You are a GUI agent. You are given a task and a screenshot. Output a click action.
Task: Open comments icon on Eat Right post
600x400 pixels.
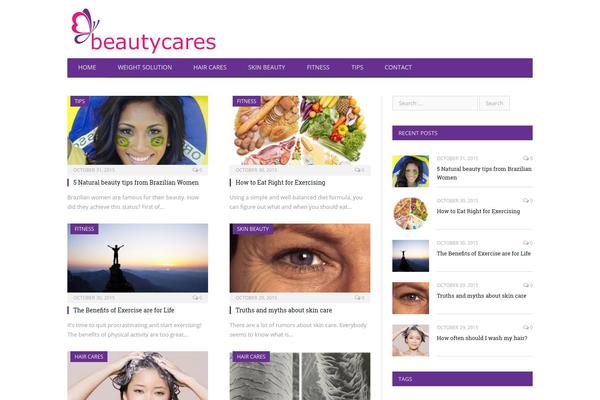359,170
